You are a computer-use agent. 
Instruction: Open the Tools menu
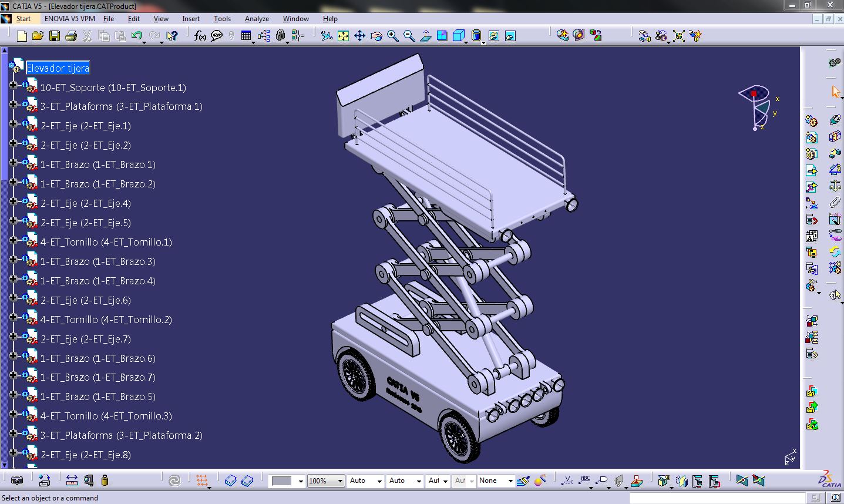coord(222,19)
